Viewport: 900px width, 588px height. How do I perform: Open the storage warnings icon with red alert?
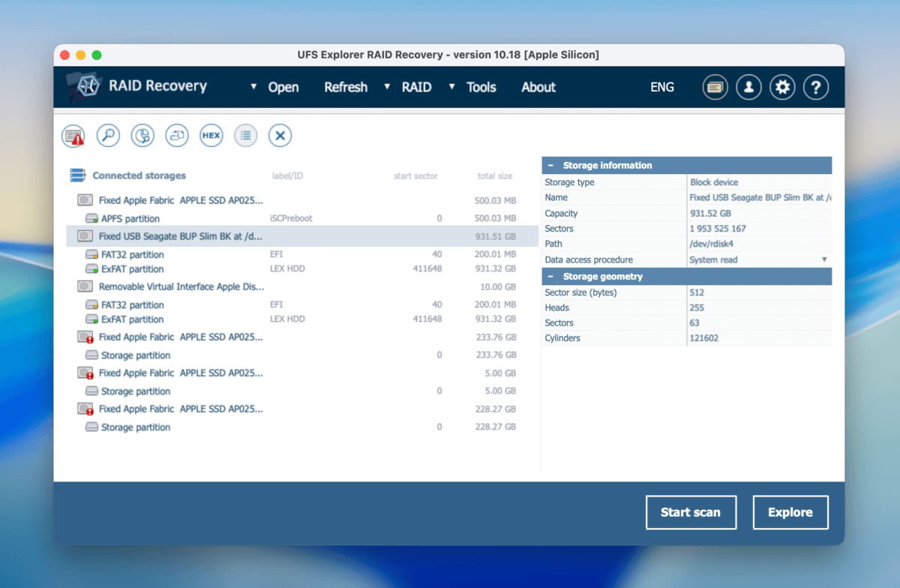pos(73,135)
